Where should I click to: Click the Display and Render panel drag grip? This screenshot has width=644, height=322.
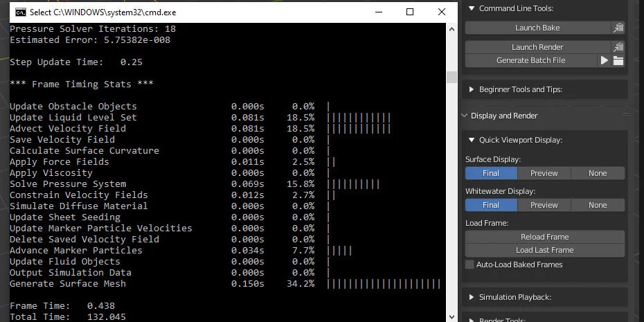[x=625, y=116]
